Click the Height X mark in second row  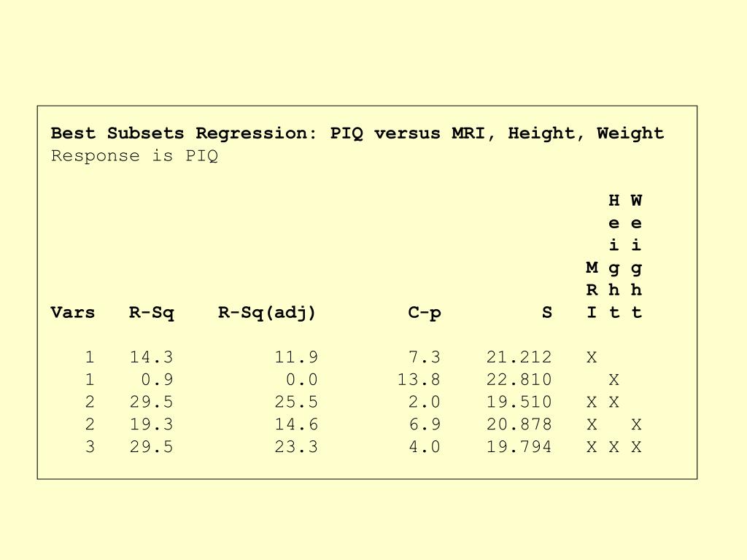[x=614, y=379]
